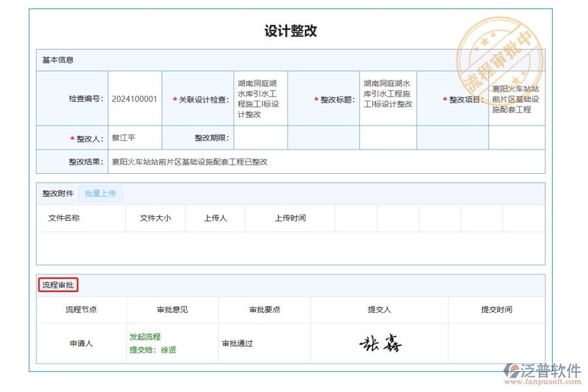Click the handwritten signature image
This screenshot has width=588, height=392.
click(x=380, y=342)
